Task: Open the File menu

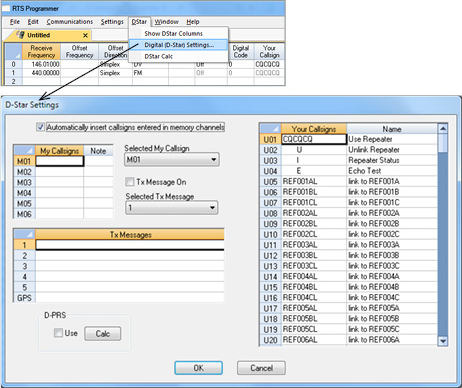Action: pos(15,22)
